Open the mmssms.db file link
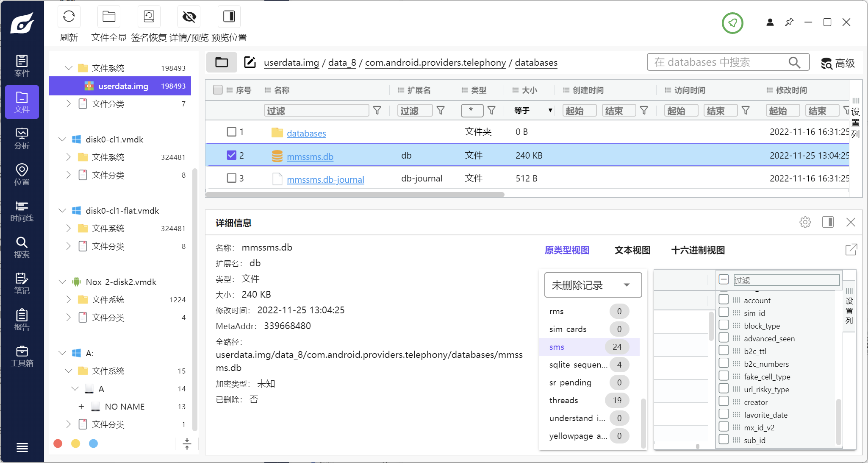868x463 pixels. (310, 156)
